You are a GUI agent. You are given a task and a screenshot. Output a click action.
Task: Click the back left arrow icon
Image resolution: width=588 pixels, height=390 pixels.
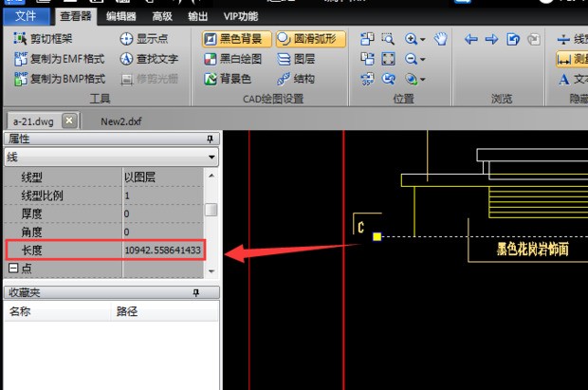click(471, 39)
